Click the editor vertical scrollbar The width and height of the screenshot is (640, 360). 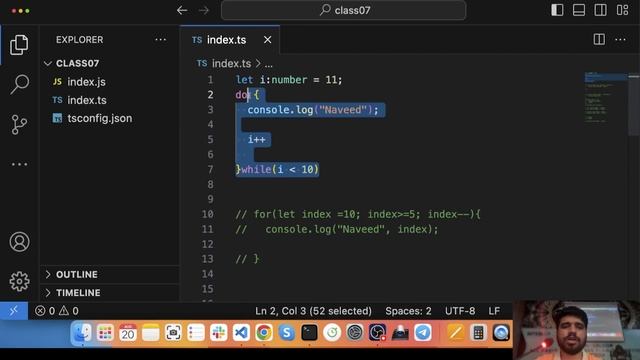click(634, 104)
